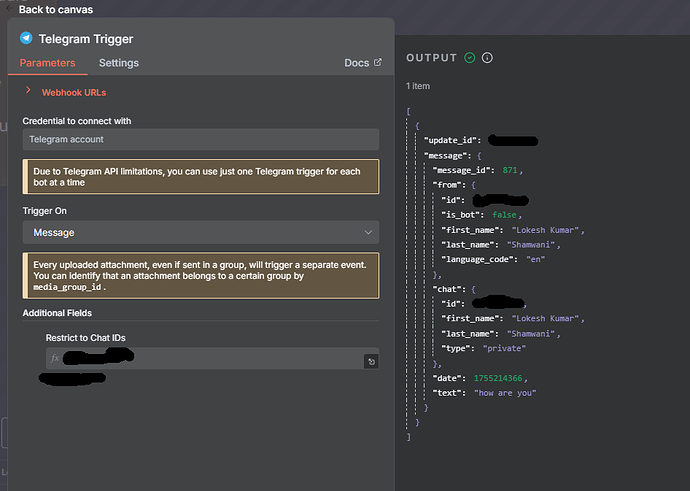Click the Restrict to Chat IDs input field

click(212, 358)
